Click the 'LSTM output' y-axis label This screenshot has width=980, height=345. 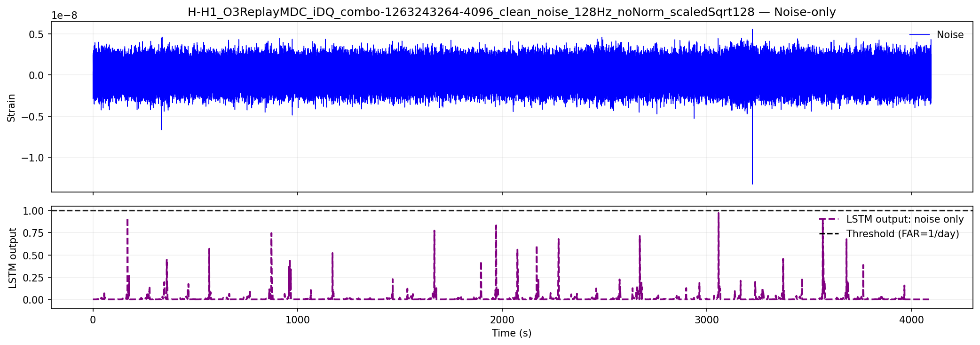[13, 258]
